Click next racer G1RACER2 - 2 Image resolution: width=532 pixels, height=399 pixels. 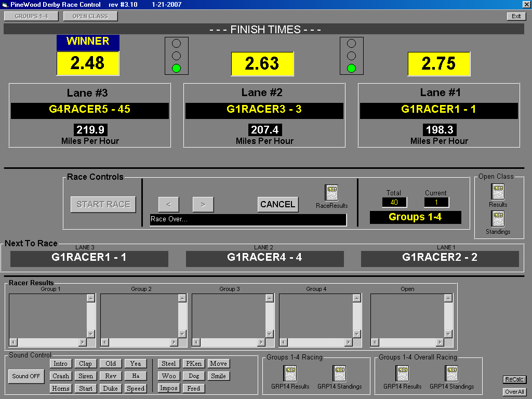pos(440,258)
